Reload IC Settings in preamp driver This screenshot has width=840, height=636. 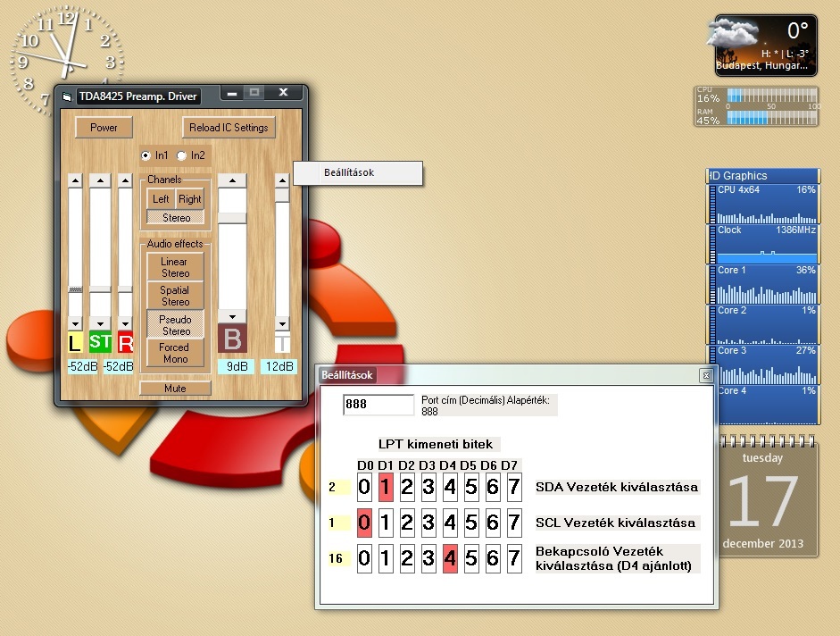point(229,128)
